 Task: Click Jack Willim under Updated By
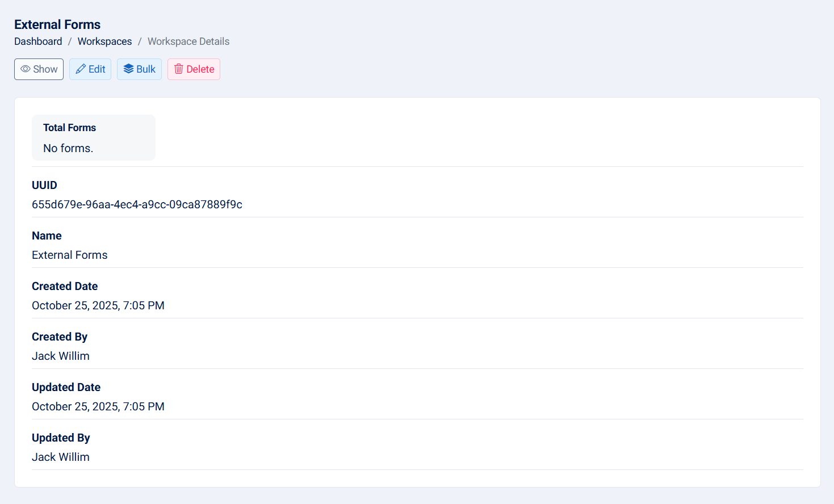61,457
